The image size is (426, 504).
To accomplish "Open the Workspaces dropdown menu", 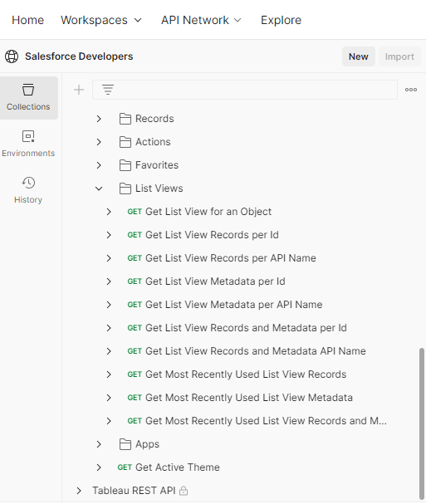I will coord(101,20).
